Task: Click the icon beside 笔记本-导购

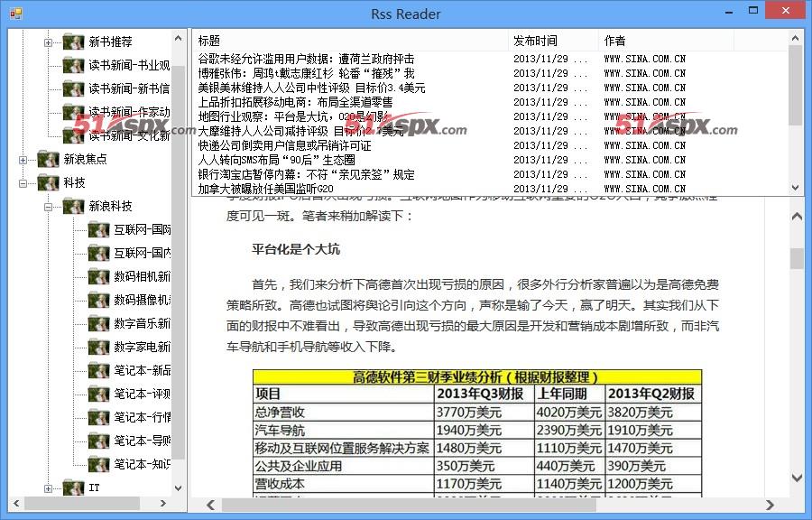Action: (98, 441)
